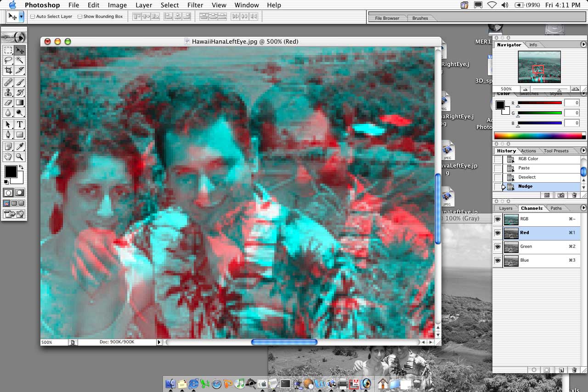
Task: Create new snapshot with camera icon
Action: [x=561, y=195]
